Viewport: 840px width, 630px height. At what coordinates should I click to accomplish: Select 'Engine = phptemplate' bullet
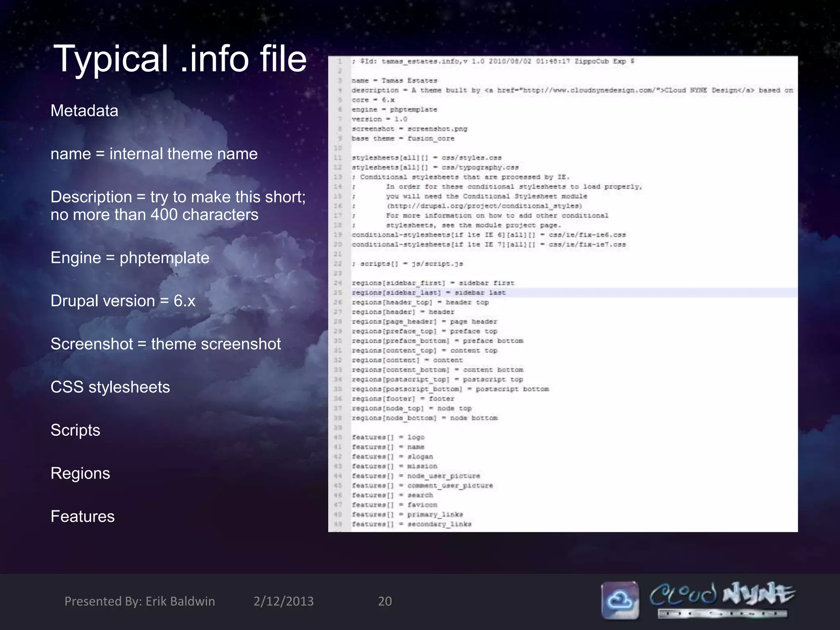pos(130,258)
